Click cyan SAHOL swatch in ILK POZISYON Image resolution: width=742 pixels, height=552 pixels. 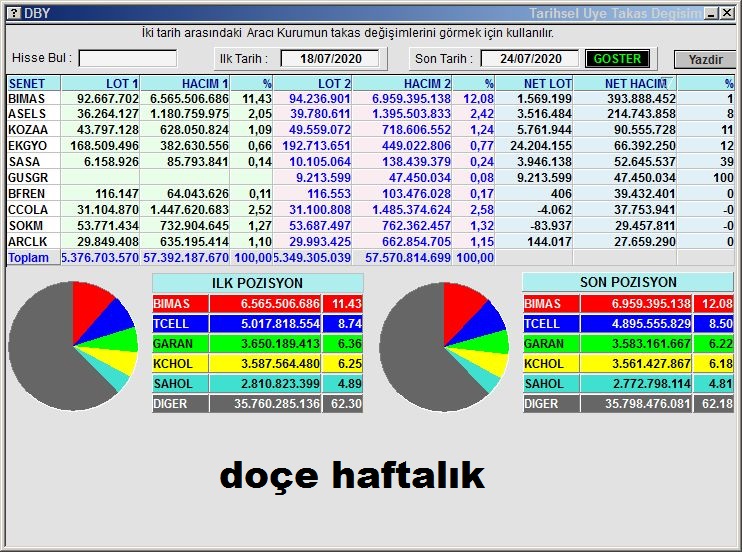(180, 384)
